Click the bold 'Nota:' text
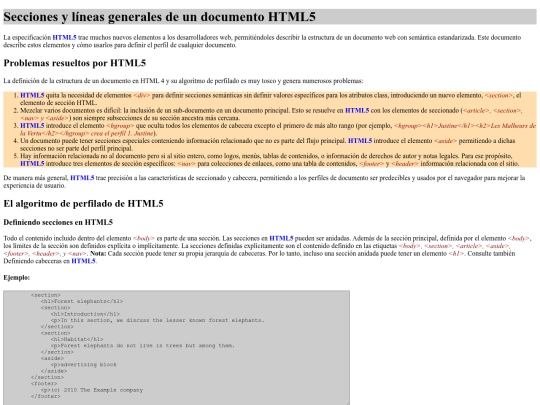Viewport: 540px width, 405px height. (98, 253)
